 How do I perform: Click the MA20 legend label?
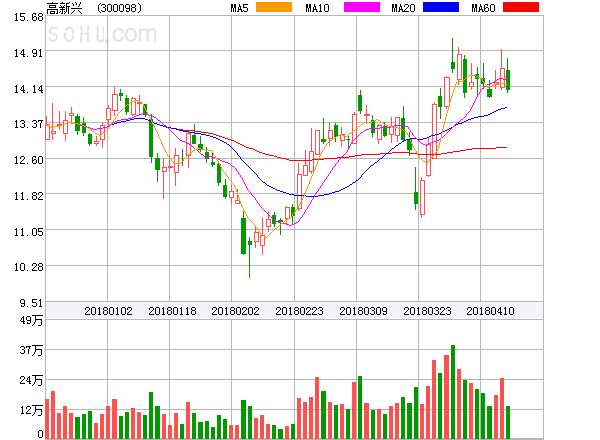click(x=403, y=8)
